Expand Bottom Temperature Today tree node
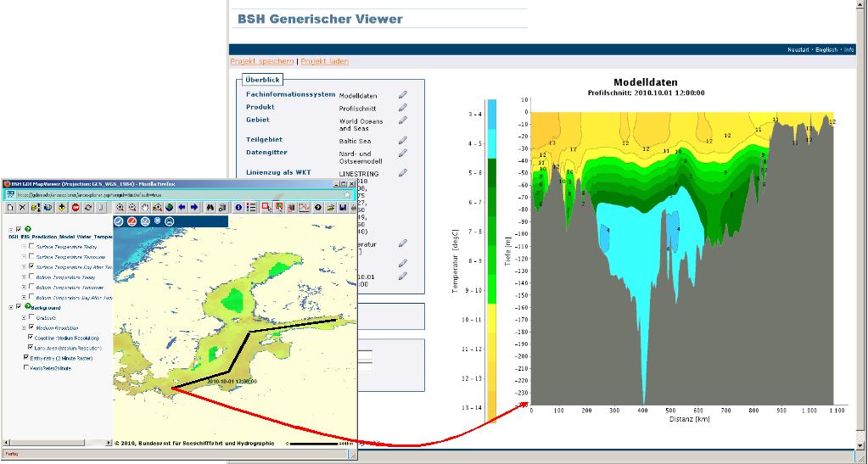The image size is (868, 464). 24,277
